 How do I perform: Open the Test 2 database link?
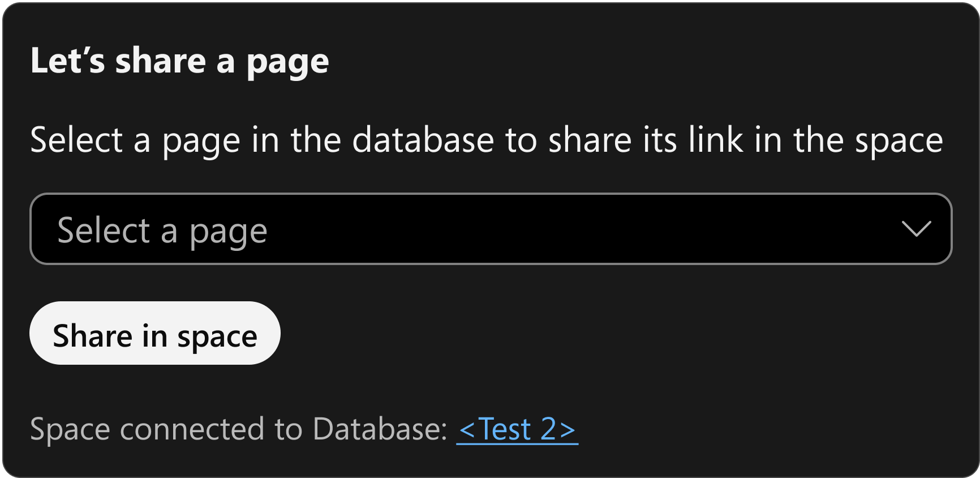(517, 429)
